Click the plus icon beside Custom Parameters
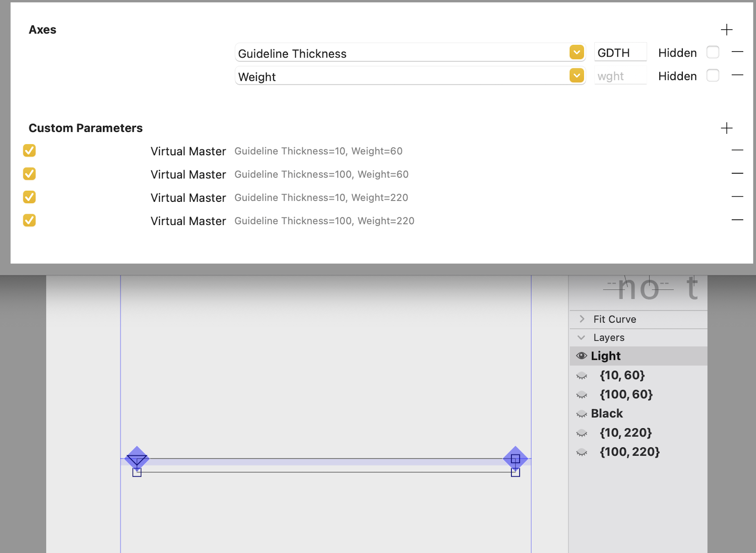Image resolution: width=756 pixels, height=553 pixels. pyautogui.click(x=727, y=128)
